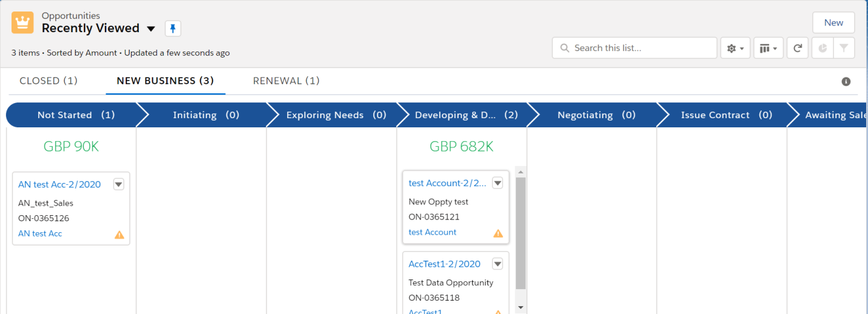Viewport: 868px width, 314px height.
Task: Open the AN test Acc account link
Action: click(40, 233)
